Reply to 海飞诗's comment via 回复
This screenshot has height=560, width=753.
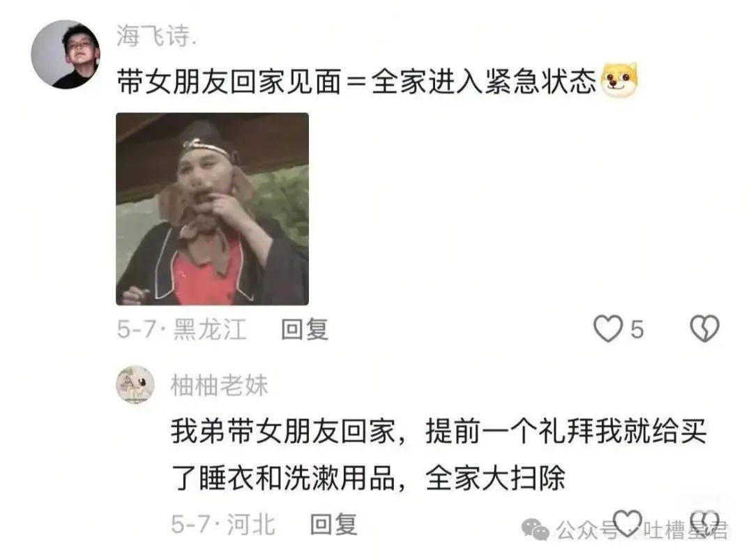point(305,329)
